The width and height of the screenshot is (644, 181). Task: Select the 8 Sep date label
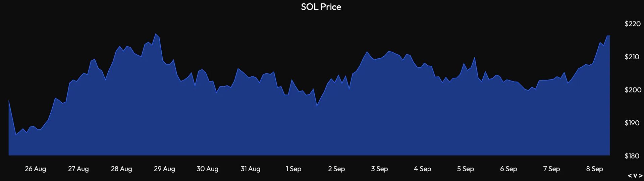tap(594, 169)
